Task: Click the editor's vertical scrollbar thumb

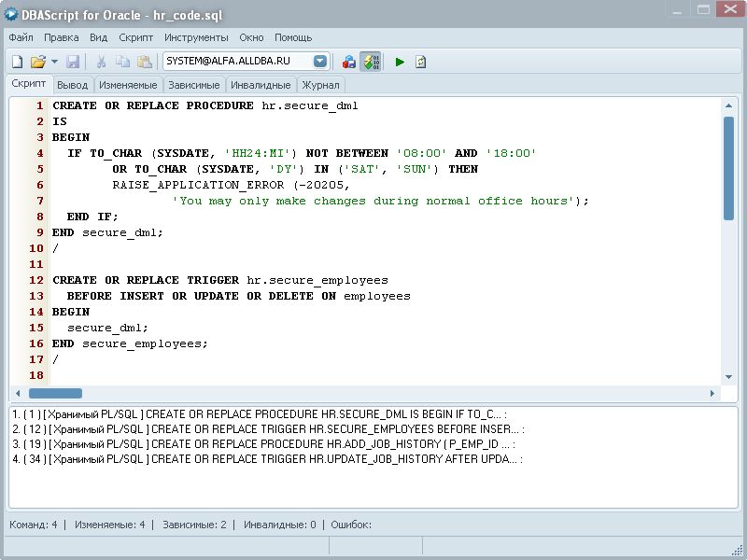Action: coord(728,168)
